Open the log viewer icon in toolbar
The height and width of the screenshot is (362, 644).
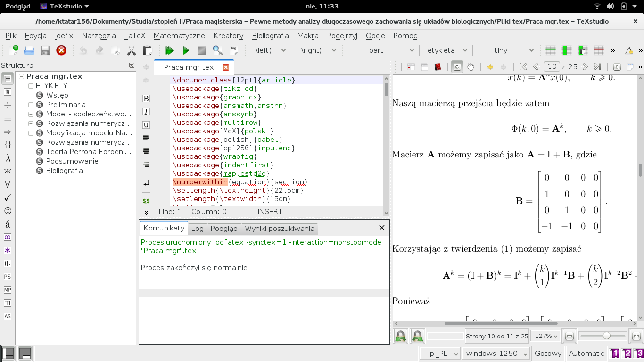(233, 50)
